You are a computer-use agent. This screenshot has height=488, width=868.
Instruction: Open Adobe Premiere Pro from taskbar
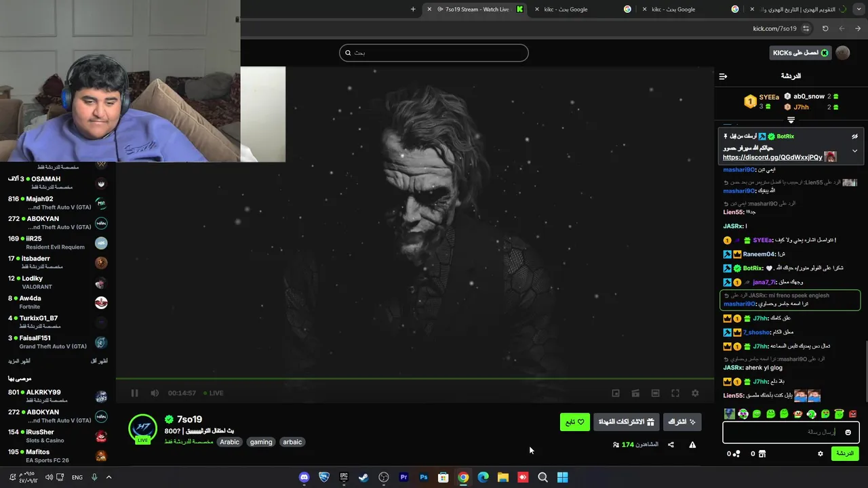(403, 477)
